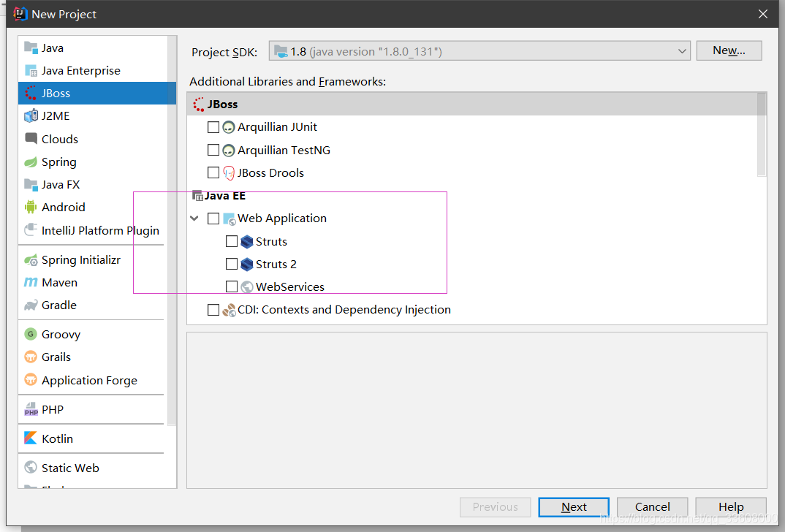Viewport: 785px width, 532px height.
Task: Enable the WebServices checkbox
Action: click(231, 286)
